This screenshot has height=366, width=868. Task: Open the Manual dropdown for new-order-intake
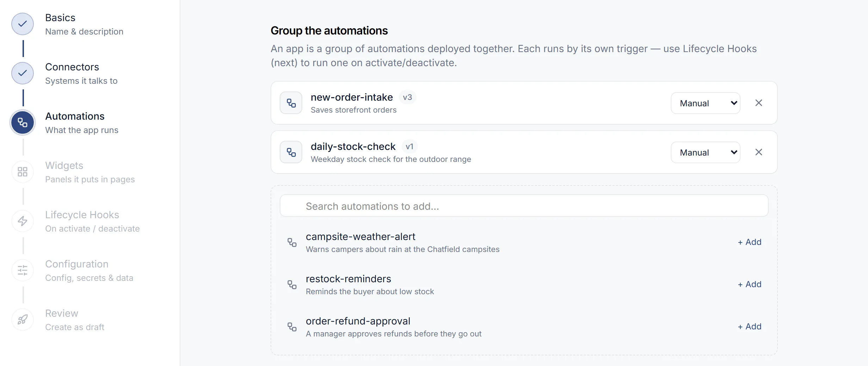[x=705, y=103]
